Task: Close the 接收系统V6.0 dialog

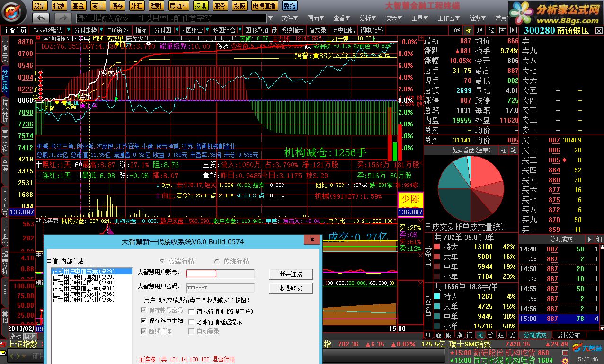Action: pyautogui.click(x=312, y=240)
